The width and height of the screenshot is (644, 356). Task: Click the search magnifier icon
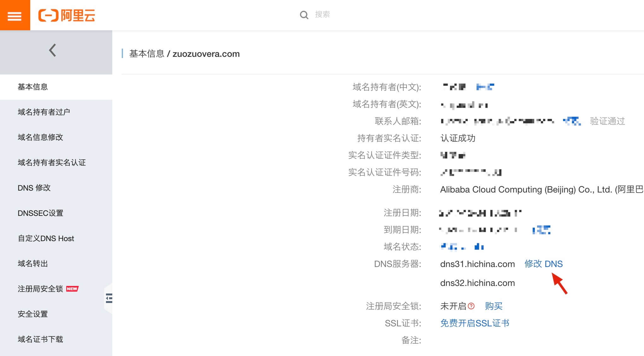(304, 15)
